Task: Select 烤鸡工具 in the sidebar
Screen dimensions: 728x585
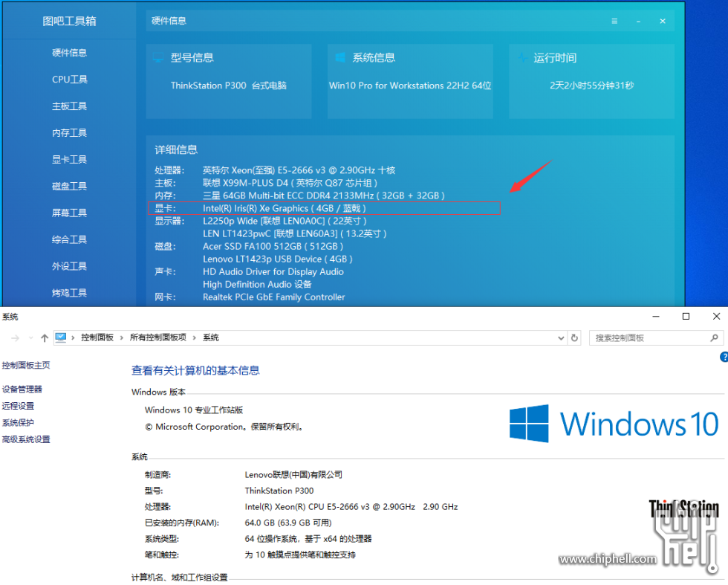Action: [x=69, y=293]
